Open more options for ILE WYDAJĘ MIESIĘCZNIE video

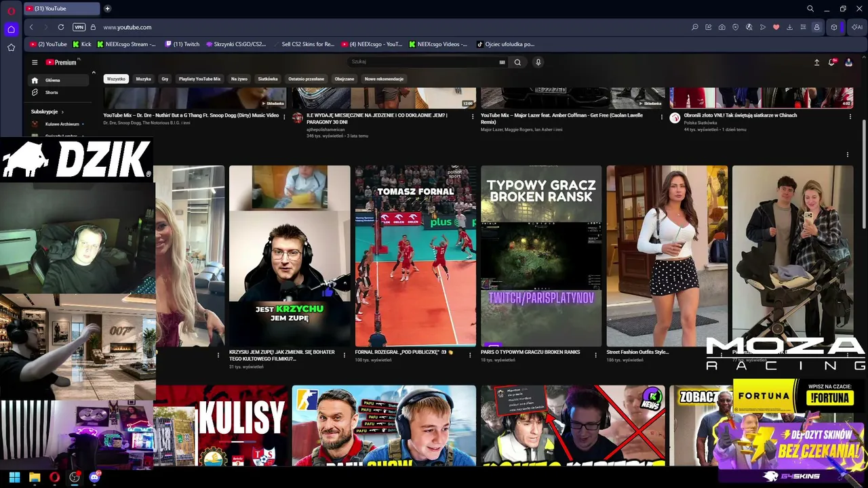473,117
